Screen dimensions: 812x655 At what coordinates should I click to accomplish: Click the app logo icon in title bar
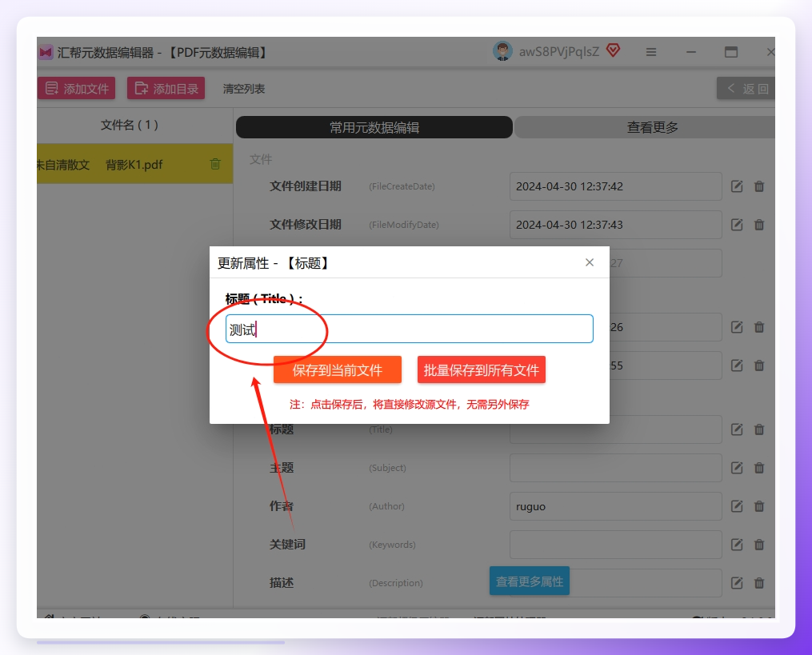(46, 52)
